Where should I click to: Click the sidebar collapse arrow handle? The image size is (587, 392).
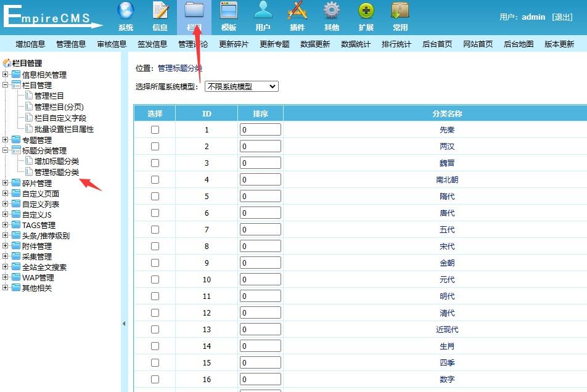(x=124, y=323)
